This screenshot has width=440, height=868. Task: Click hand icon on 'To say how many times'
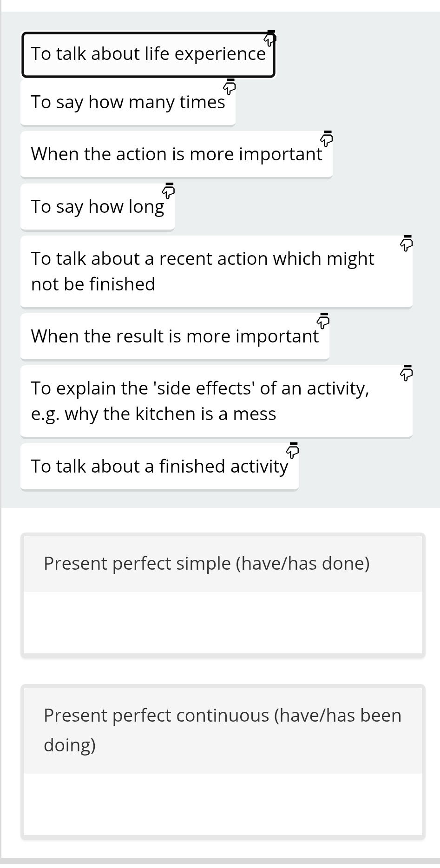[230, 86]
